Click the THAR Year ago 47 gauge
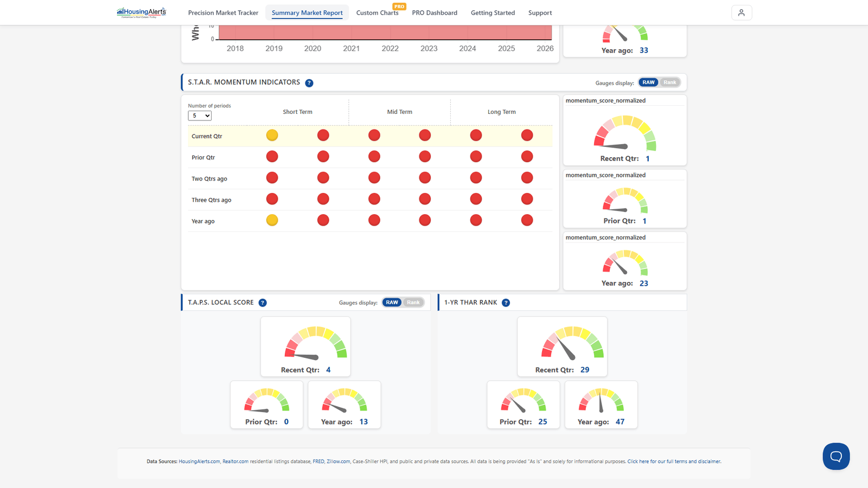 pos(601,401)
